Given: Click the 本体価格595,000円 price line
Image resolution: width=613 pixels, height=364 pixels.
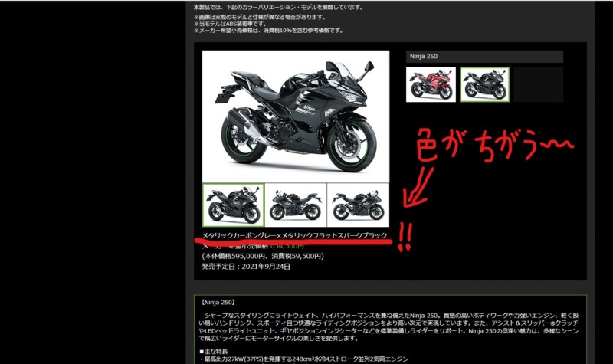Looking at the screenshot, I should point(263,257).
